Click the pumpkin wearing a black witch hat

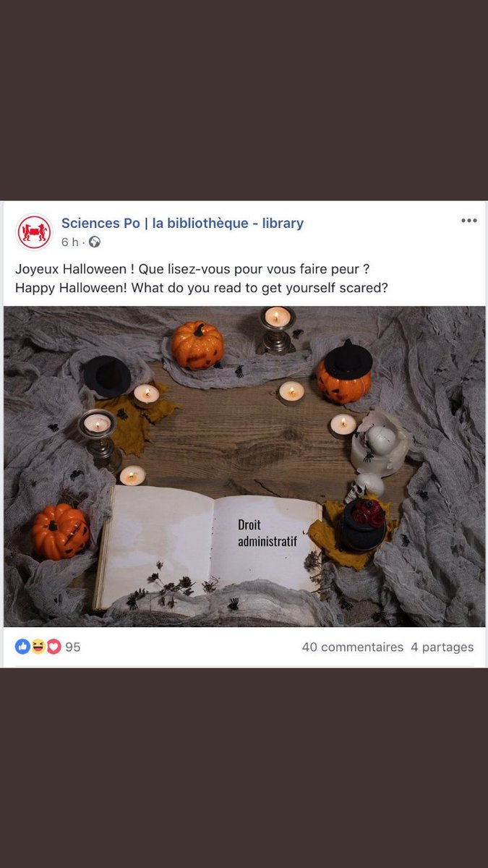[x=344, y=371]
